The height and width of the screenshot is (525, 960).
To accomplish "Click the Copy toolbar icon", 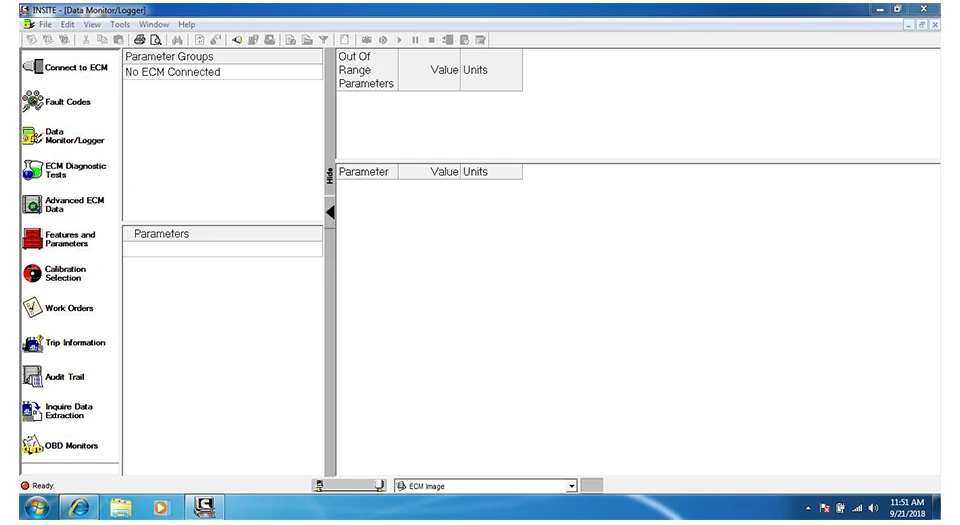I will (x=102, y=40).
